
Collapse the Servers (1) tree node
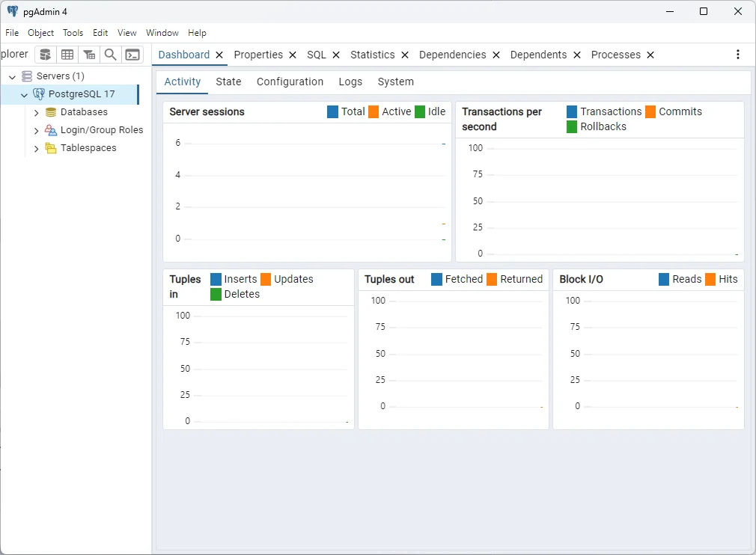[x=13, y=76]
